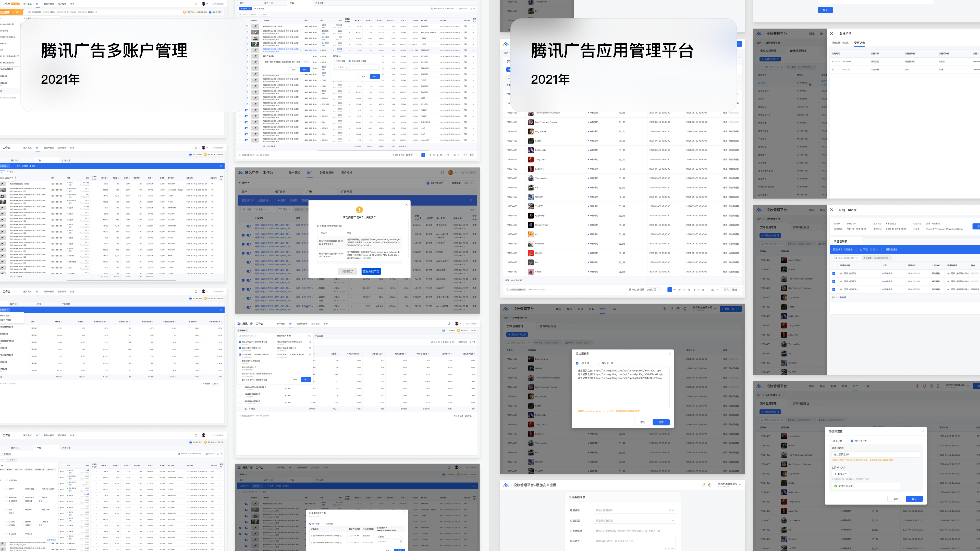Check the box for ad ending _1132
This screenshot has height=551, width=980.
pyautogui.click(x=243, y=226)
